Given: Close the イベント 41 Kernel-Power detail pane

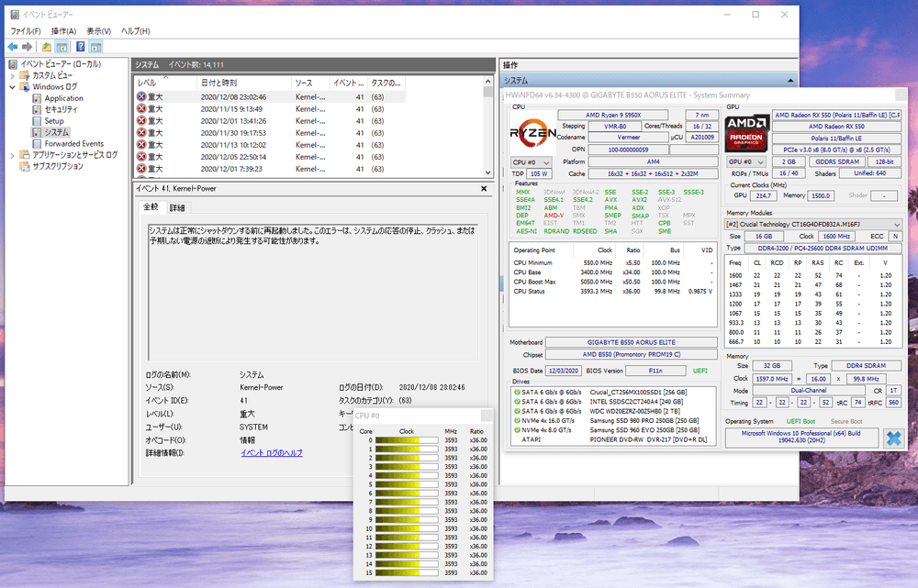Looking at the screenshot, I should pos(484,188).
